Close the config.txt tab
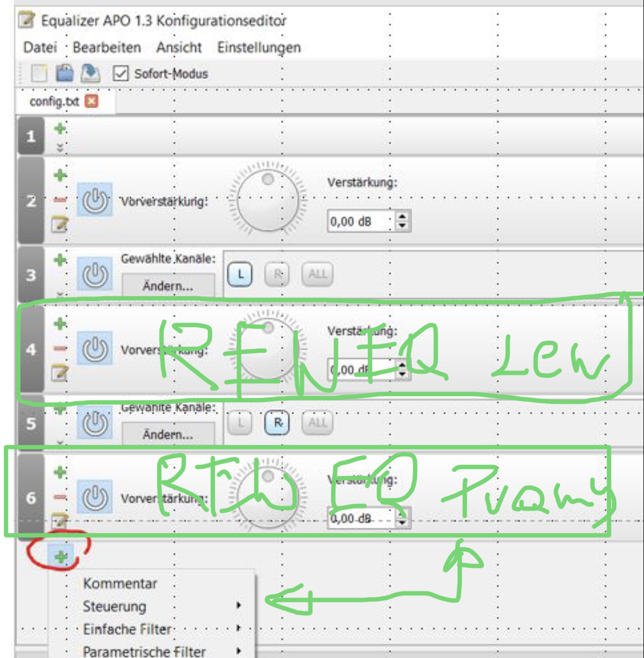The image size is (644, 658). click(91, 101)
